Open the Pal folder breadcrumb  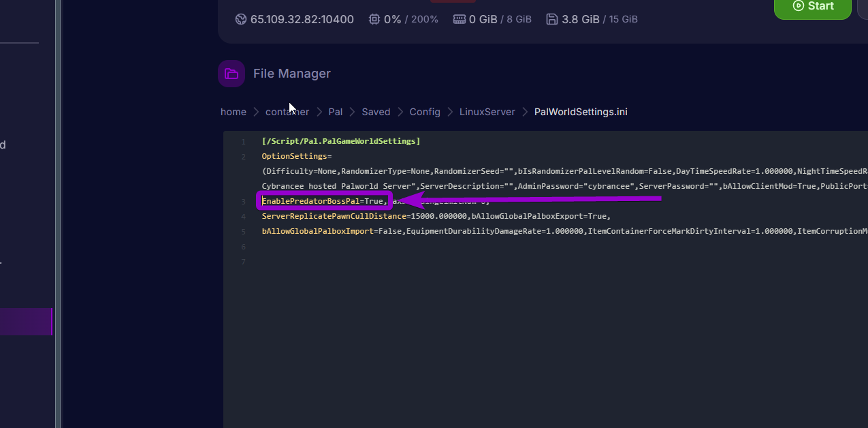coord(335,112)
